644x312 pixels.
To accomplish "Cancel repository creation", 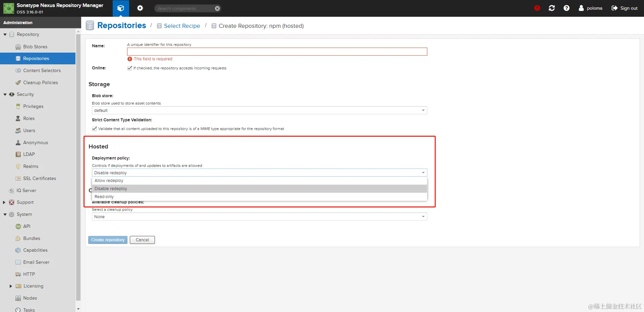I will point(142,240).
